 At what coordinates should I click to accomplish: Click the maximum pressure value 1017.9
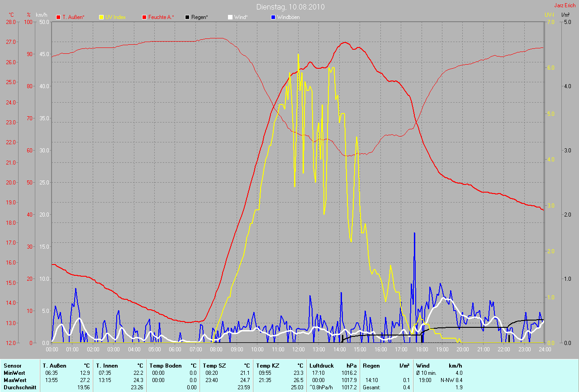tap(349, 380)
